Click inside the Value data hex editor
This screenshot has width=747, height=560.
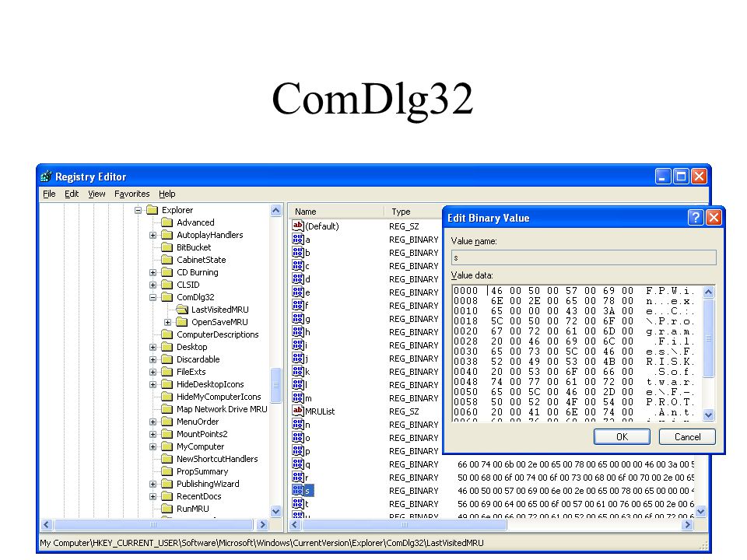(577, 353)
